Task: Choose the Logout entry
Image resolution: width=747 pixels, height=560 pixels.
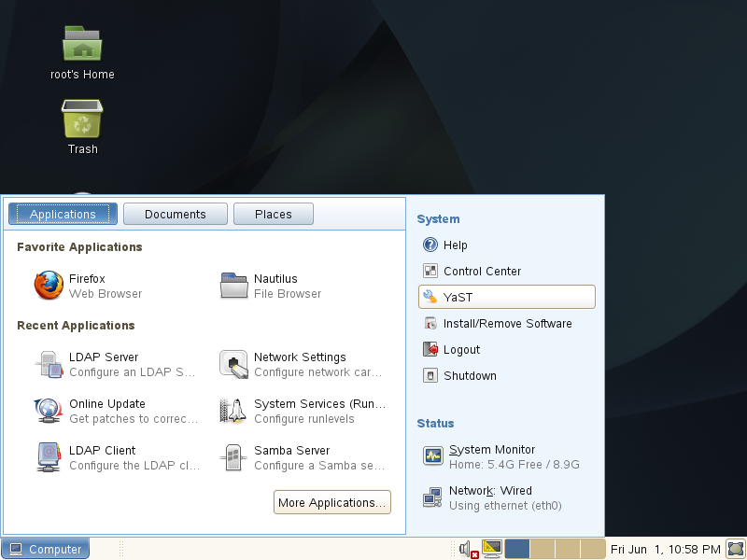Action: click(507, 349)
